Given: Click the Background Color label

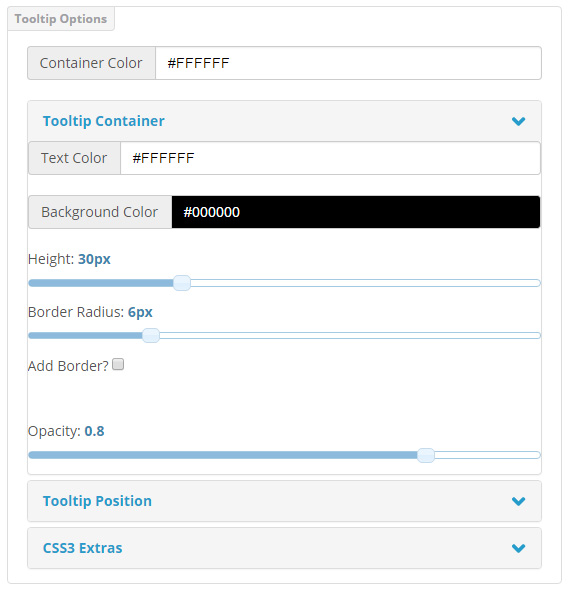Looking at the screenshot, I should click(100, 212).
